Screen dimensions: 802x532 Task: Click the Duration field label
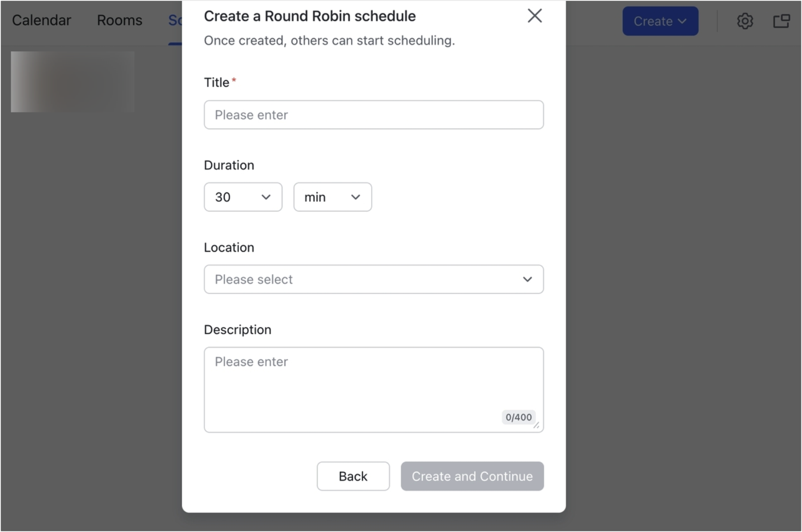pos(229,165)
